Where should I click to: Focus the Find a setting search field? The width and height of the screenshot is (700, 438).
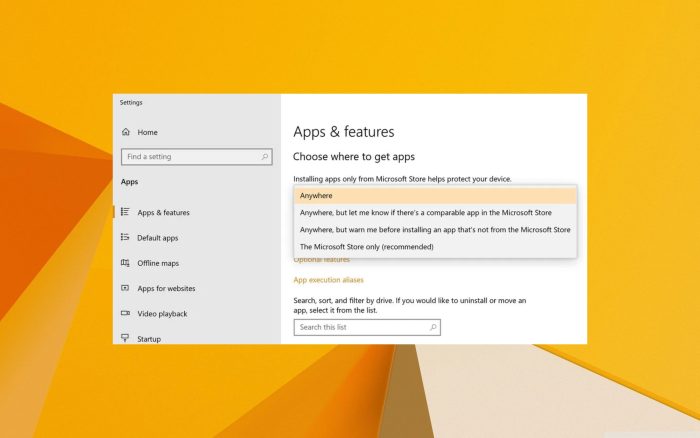click(196, 157)
